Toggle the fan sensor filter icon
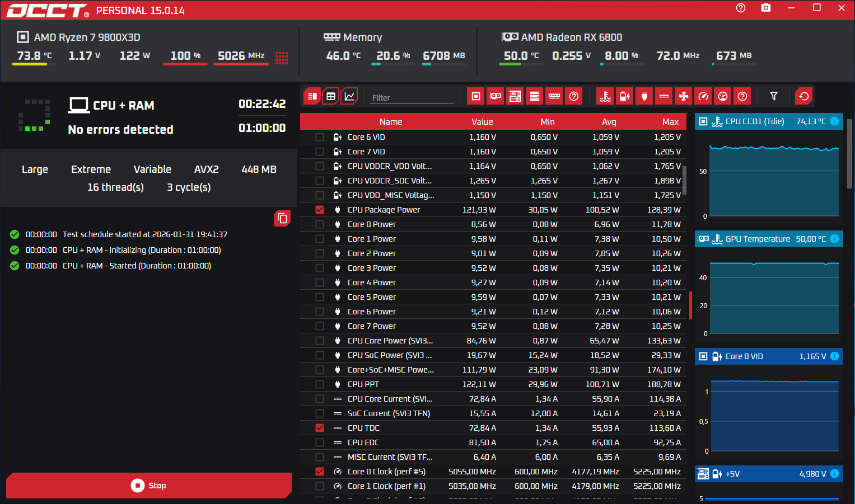Viewport: 855px width, 504px height. coord(684,96)
